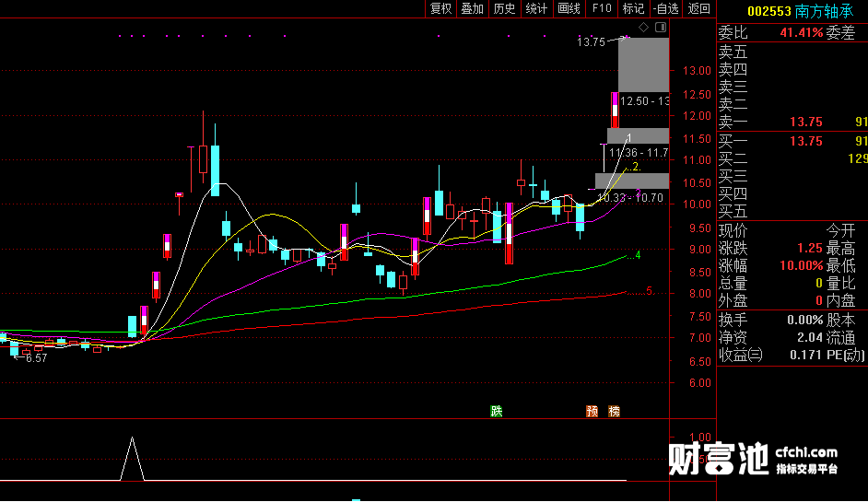The width and height of the screenshot is (868, 502).
Task: Select the 历史 history button
Action: (x=504, y=8)
